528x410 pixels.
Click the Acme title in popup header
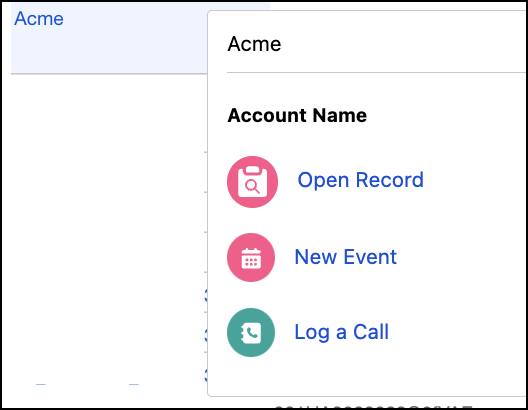[254, 44]
